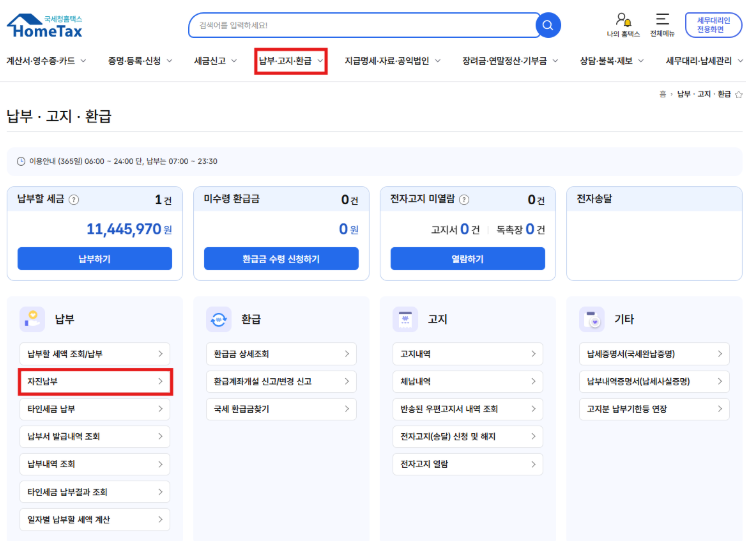Open 전체메뉴 hamburger icon
This screenshot has height=541, width=746.
point(662,20)
